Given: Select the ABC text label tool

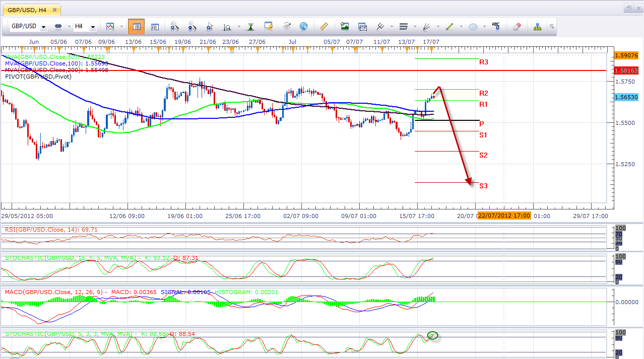Looking at the screenshot, I should point(496,26).
